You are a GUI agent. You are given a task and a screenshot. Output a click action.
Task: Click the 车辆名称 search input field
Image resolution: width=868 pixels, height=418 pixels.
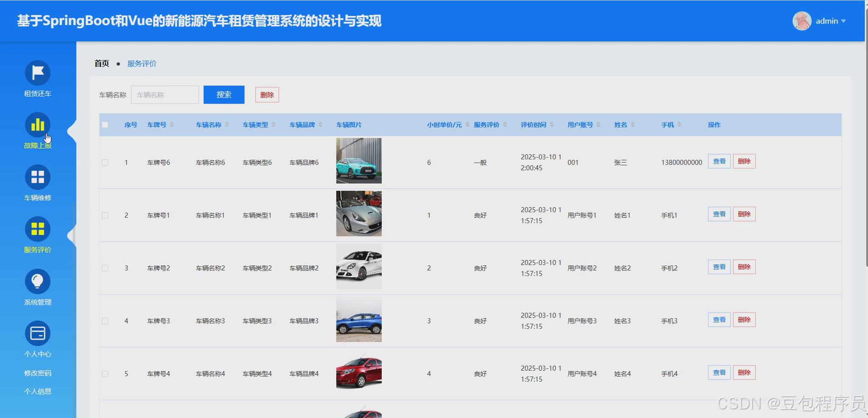[x=165, y=95]
